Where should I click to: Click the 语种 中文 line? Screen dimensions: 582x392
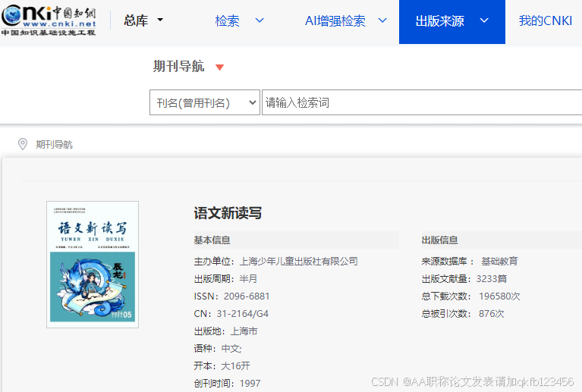tap(218, 349)
